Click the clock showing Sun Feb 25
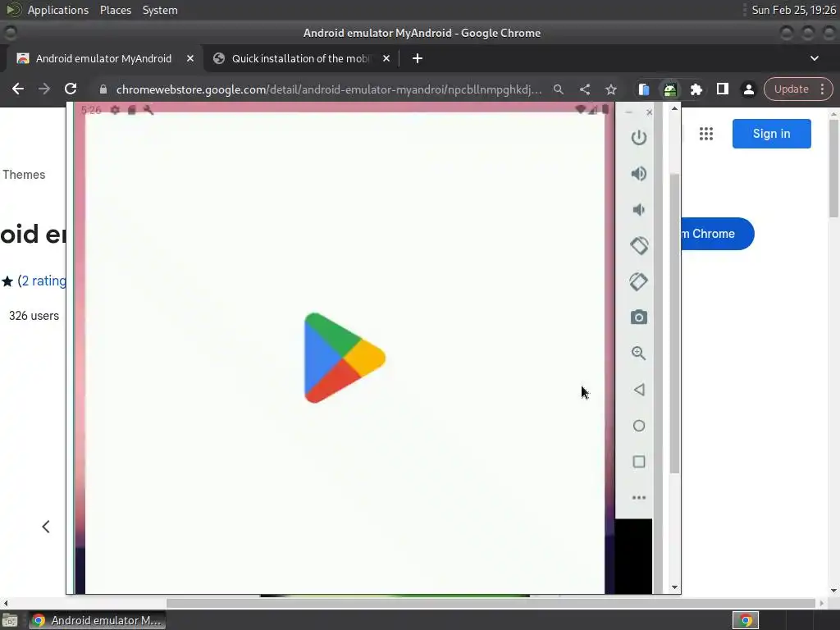Image resolution: width=840 pixels, height=630 pixels. [793, 10]
